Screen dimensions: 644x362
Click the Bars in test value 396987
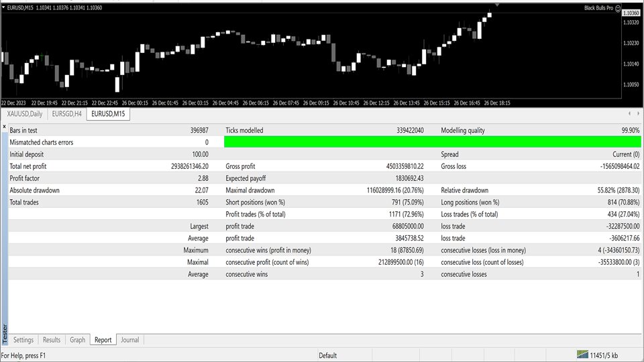(x=199, y=131)
